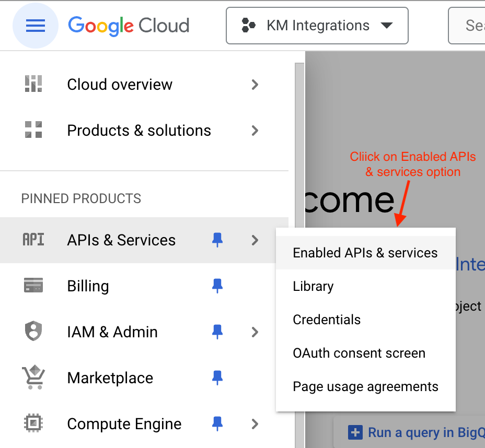Unpin Billing from pinned products
The height and width of the screenshot is (448, 485).
pos(217,286)
